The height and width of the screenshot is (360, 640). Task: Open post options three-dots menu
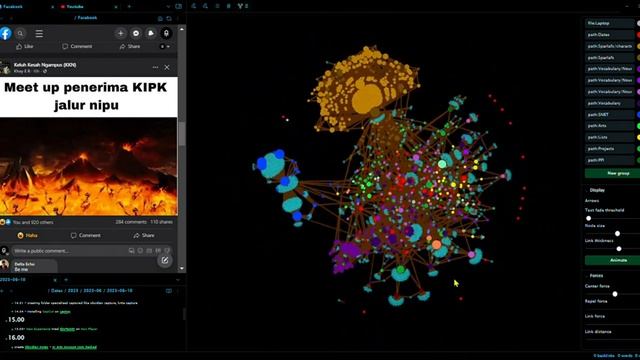coord(156,67)
